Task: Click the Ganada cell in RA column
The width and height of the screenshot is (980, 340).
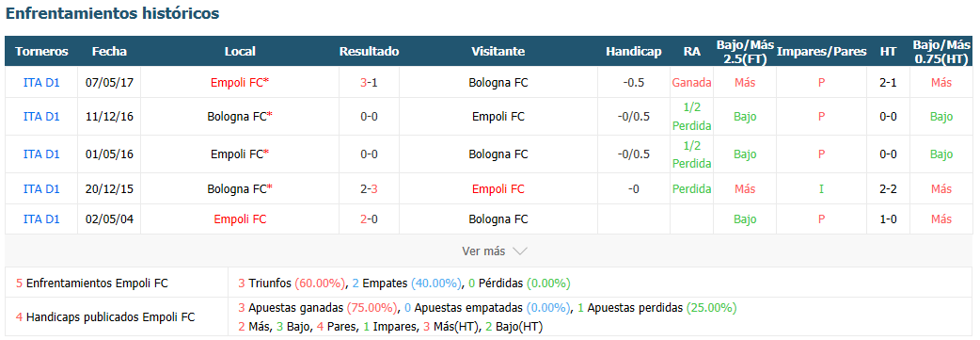Action: (692, 82)
